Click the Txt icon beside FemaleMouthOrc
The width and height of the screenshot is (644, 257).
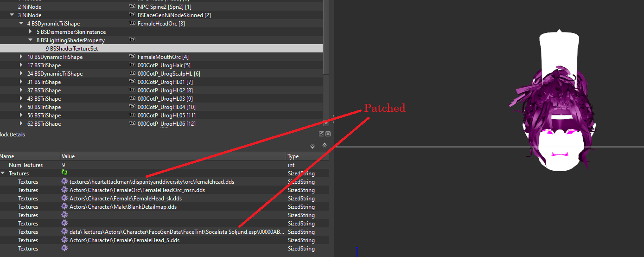[x=132, y=57]
